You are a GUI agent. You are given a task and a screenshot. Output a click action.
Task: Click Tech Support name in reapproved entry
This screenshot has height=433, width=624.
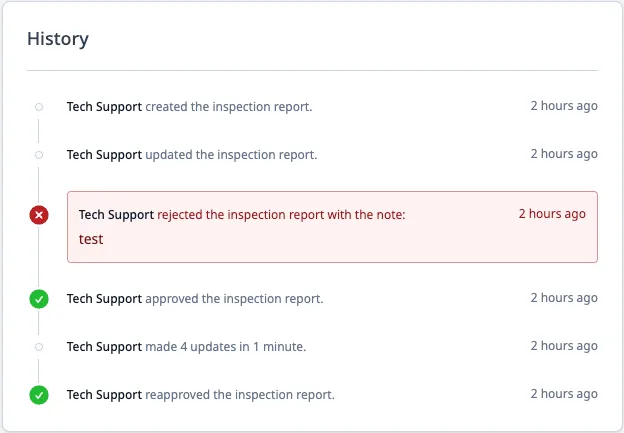click(104, 395)
